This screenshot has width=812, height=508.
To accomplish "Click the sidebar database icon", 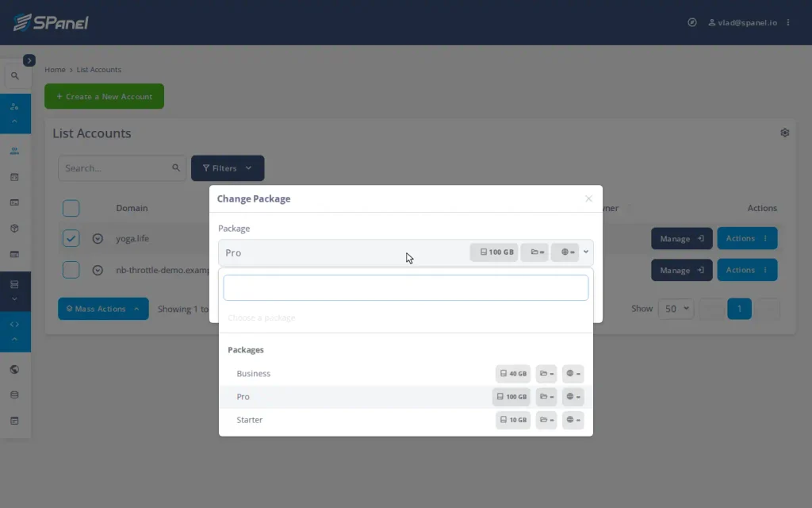I will coord(14,395).
